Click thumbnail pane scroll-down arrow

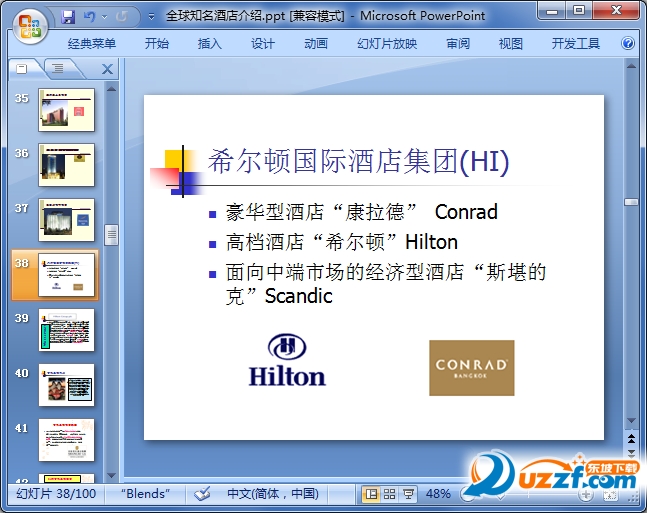pos(111,475)
